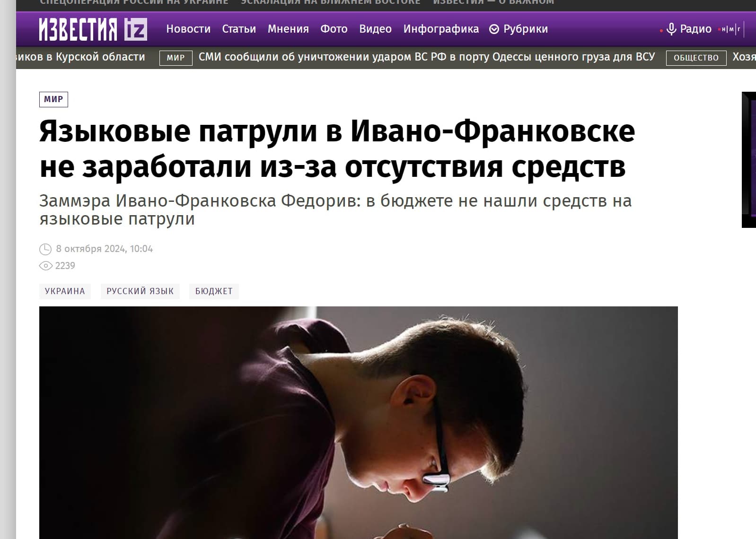Go to the Статьи section

[x=239, y=29]
